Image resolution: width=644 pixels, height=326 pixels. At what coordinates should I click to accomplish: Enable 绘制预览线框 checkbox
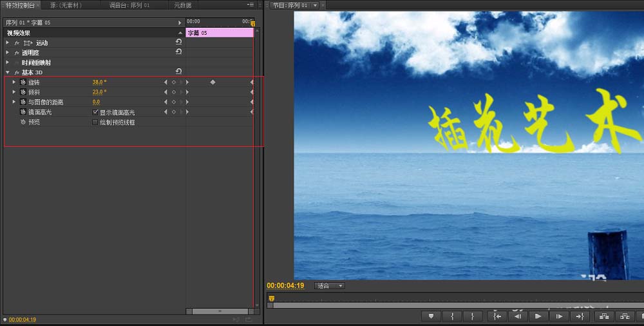point(95,122)
